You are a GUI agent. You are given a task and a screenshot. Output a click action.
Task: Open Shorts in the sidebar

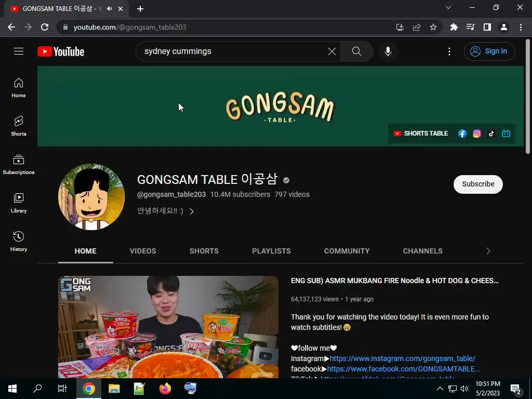point(19,126)
